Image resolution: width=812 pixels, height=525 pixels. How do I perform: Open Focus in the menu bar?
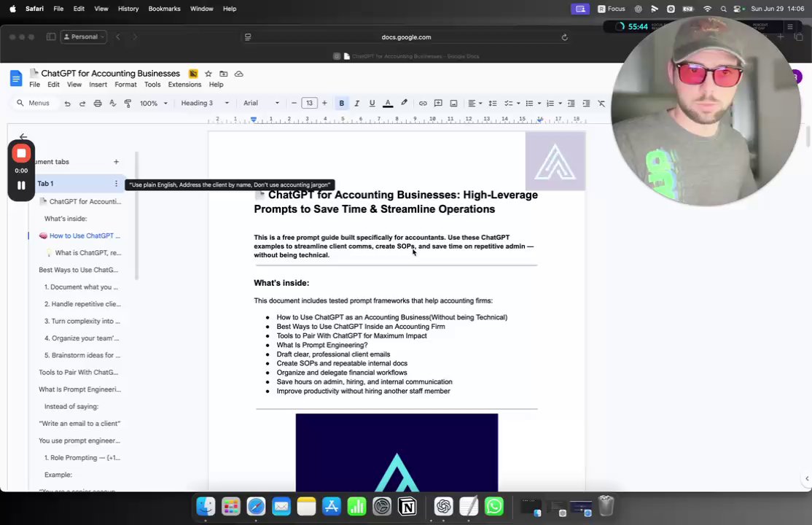coord(611,9)
